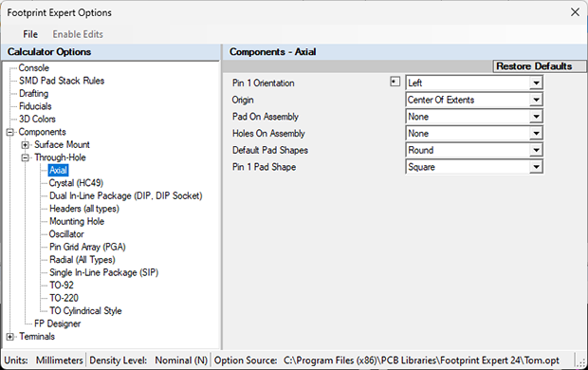588x370 pixels.
Task: Select the FP Designer tree item
Action: 57,324
